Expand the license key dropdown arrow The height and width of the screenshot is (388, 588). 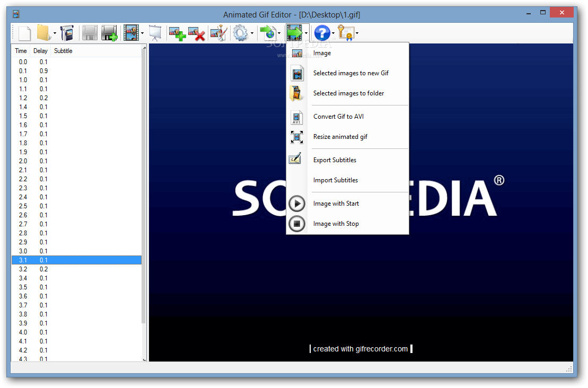[357, 33]
